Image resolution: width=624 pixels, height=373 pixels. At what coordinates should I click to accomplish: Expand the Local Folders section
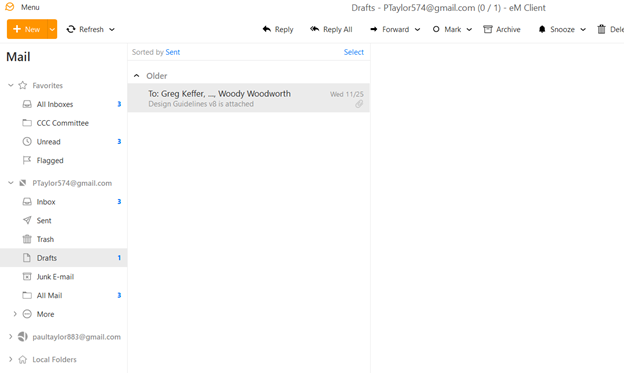coord(11,359)
